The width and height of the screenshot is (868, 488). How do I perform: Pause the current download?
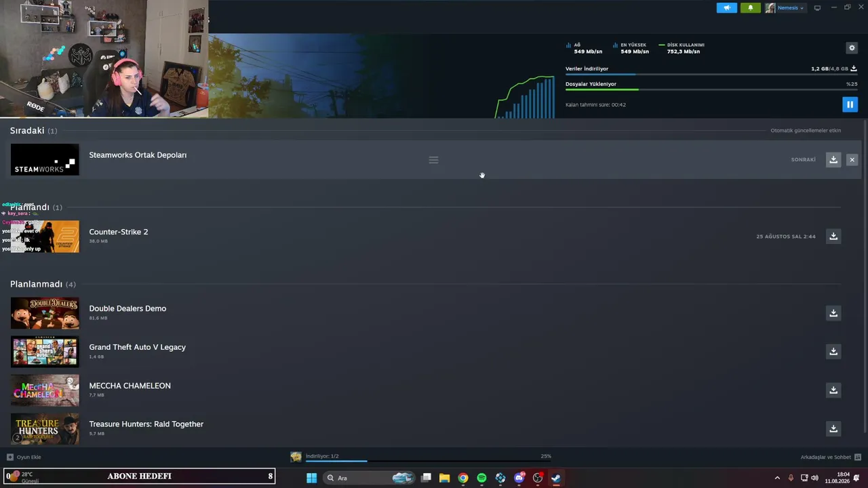click(x=850, y=104)
